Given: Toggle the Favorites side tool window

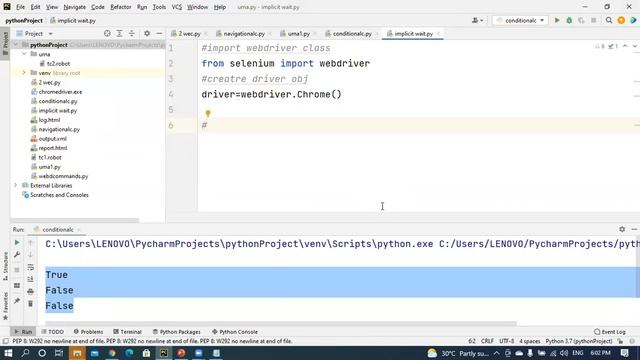Looking at the screenshot, I should tap(5, 306).
